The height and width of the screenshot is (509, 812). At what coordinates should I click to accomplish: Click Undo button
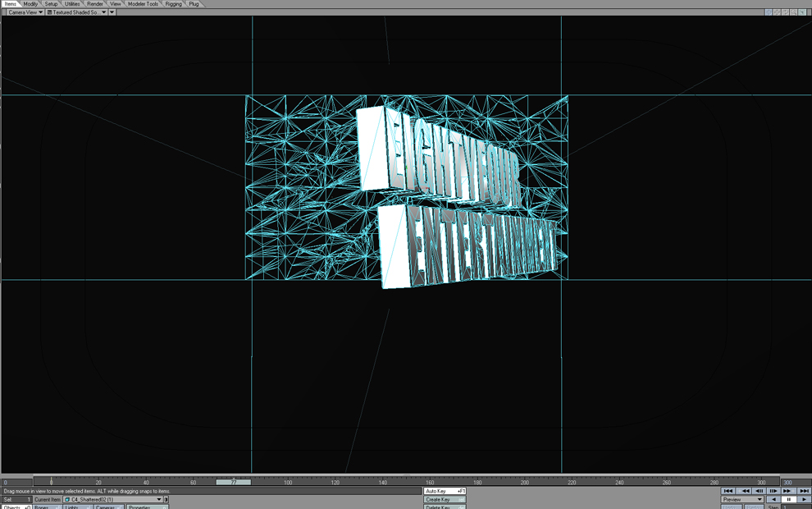(732, 507)
